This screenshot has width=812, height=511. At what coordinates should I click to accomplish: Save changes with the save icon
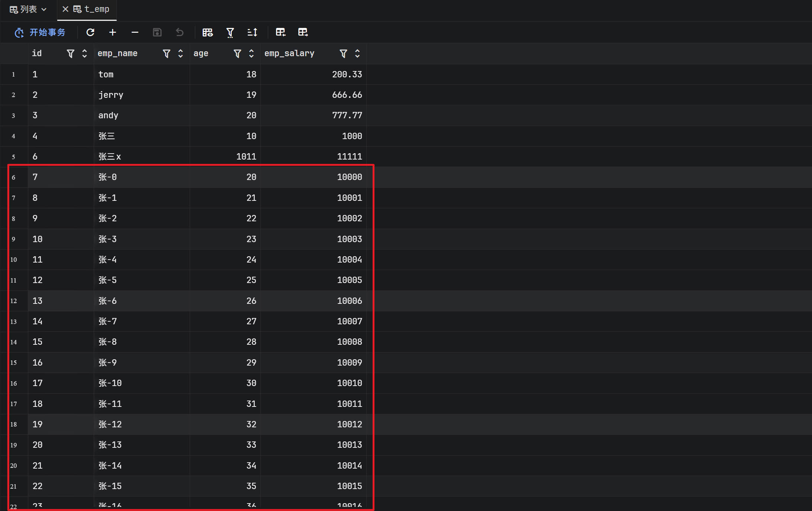(157, 32)
